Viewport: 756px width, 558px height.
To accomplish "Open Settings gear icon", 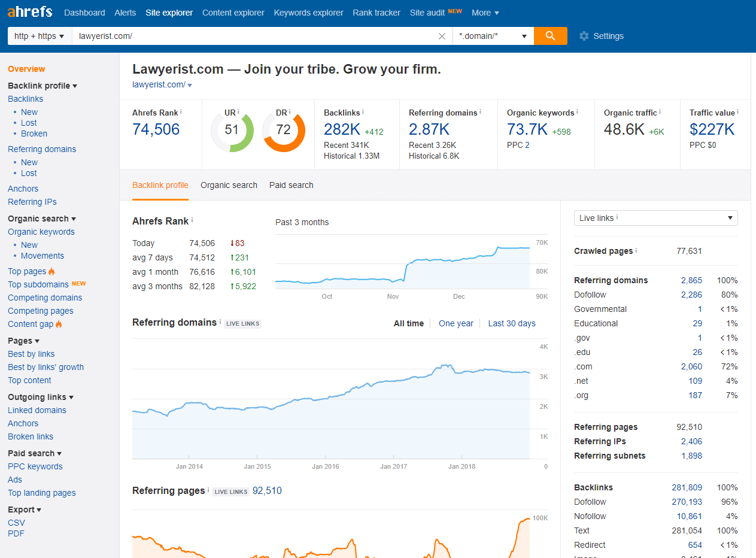I will point(584,36).
